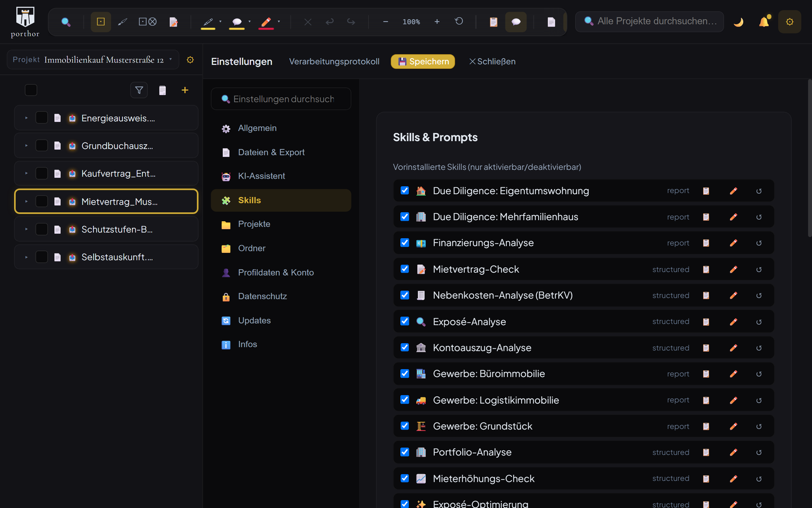Disable Gewerbe: Büroimmobilie checkbox
Image resolution: width=812 pixels, height=508 pixels.
point(404,373)
